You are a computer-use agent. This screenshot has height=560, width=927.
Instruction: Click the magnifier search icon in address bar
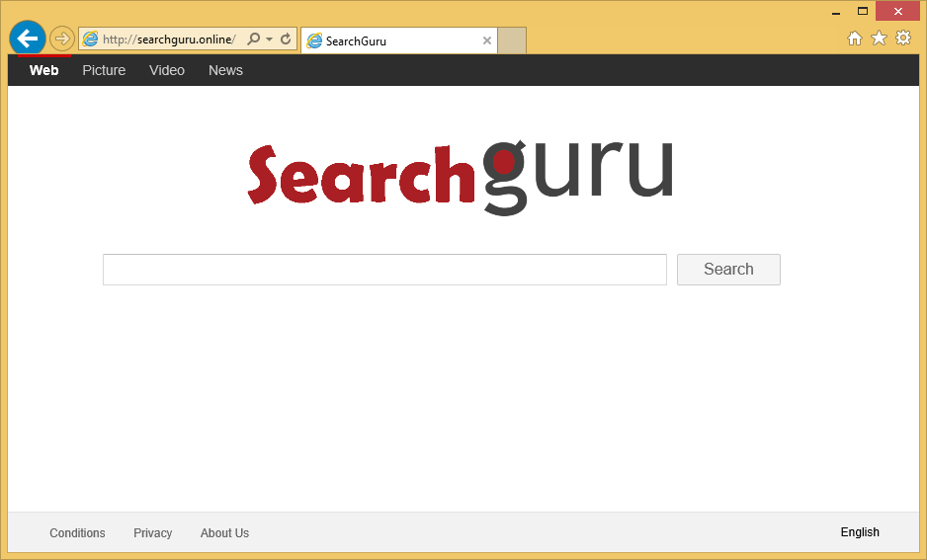point(254,39)
